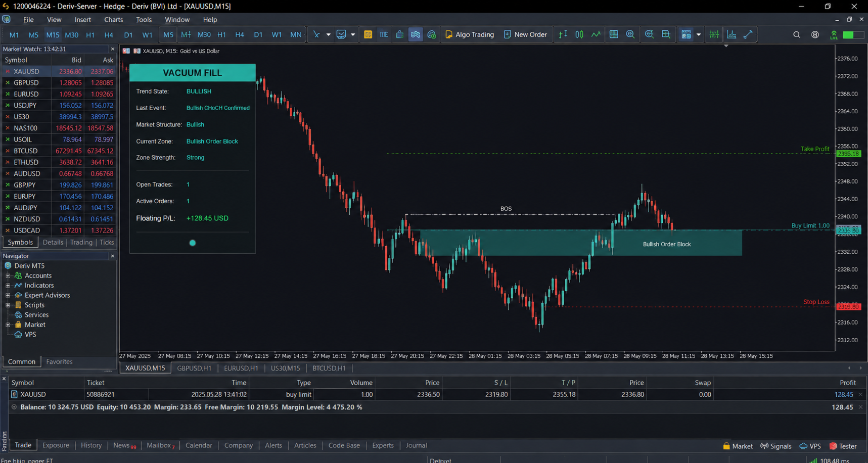
Task: Open the Tester button at bottom right
Action: (x=843, y=446)
